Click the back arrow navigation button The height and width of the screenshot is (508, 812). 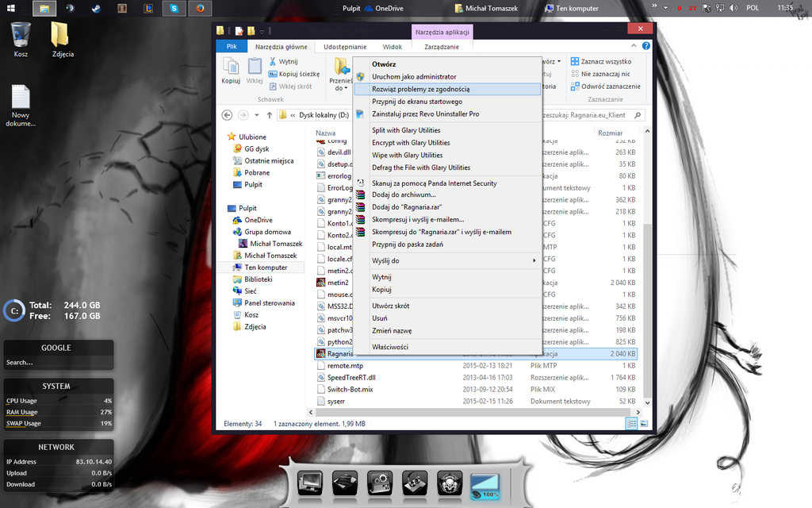coord(227,115)
